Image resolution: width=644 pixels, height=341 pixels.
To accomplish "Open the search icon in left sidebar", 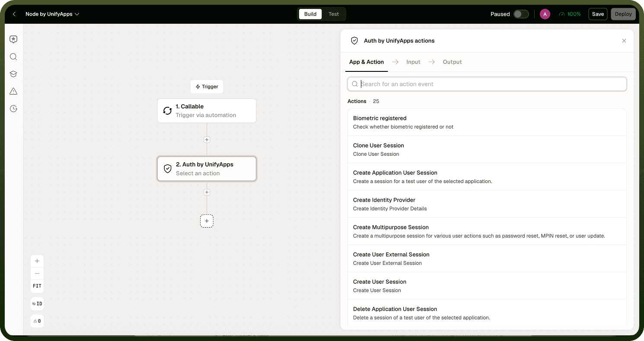I will [x=13, y=57].
